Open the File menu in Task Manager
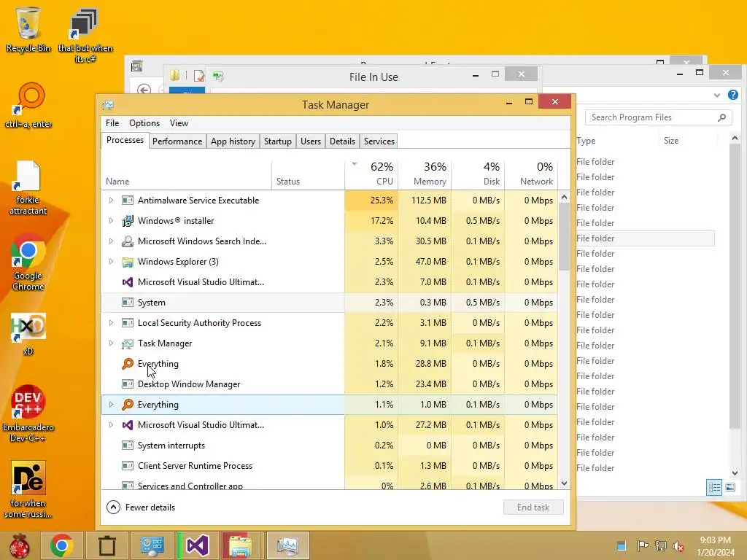 (112, 123)
